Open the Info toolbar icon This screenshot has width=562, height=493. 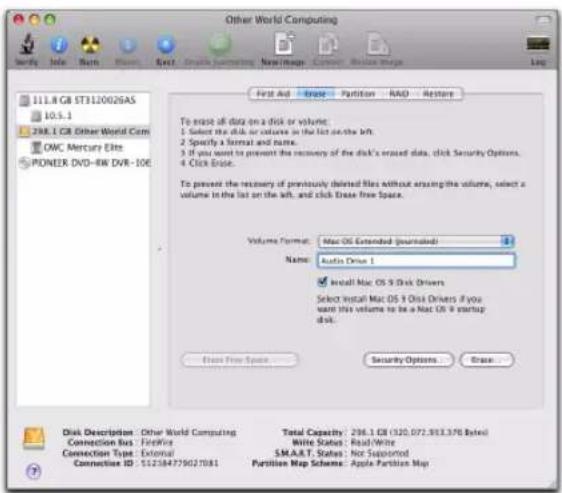point(58,45)
